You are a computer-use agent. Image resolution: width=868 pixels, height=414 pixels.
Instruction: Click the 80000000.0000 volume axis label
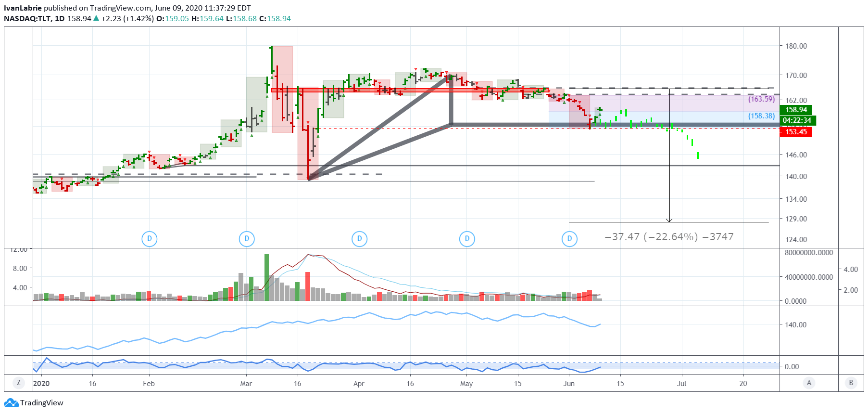coord(809,253)
